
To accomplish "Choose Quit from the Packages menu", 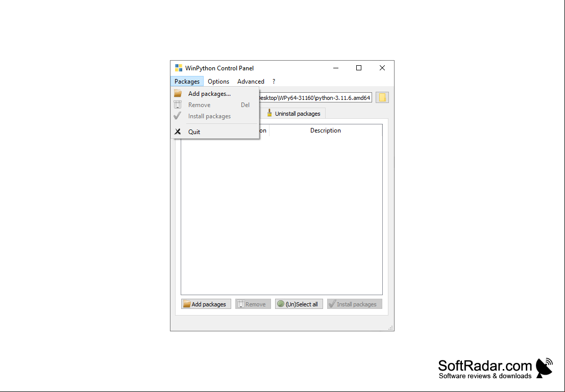I will coord(215,132).
